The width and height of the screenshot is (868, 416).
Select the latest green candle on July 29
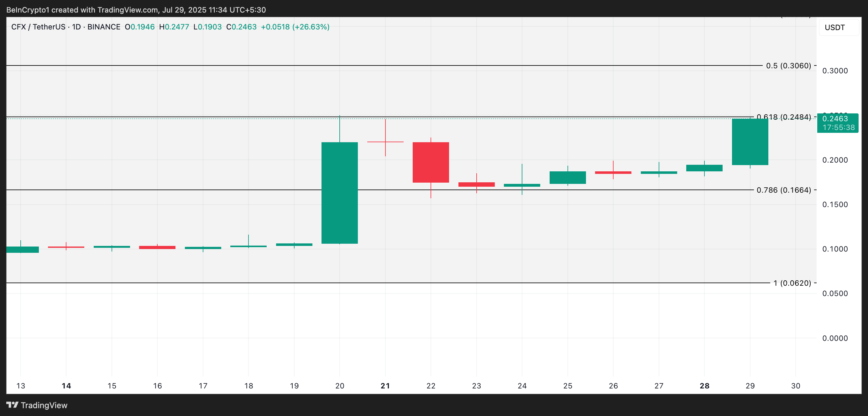(x=750, y=142)
